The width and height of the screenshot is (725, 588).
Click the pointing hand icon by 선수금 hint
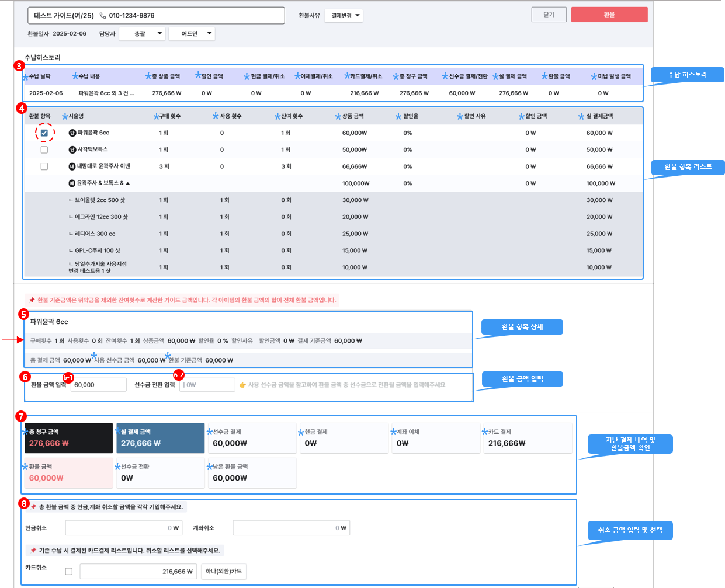(x=242, y=385)
